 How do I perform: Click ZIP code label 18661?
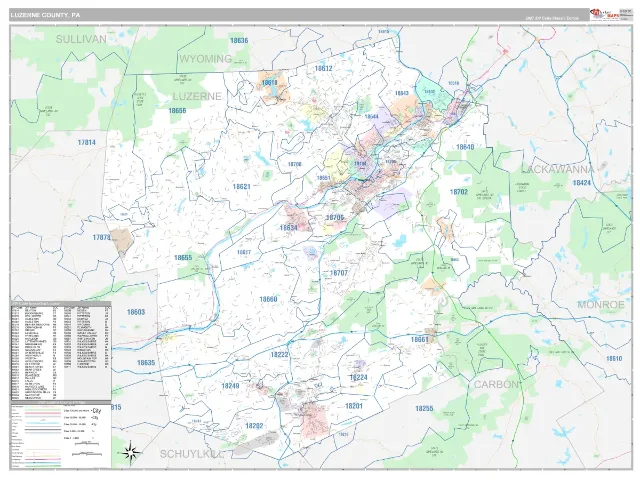[420, 340]
